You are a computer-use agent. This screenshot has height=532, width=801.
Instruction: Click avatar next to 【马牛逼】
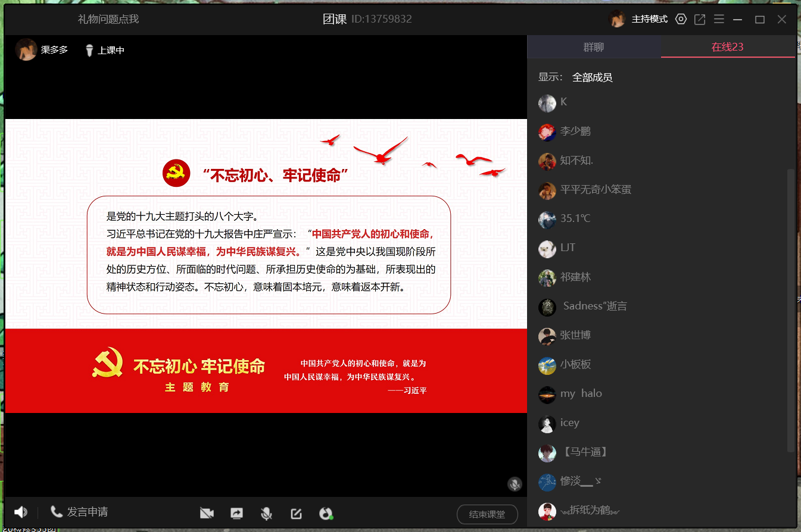tap(547, 453)
